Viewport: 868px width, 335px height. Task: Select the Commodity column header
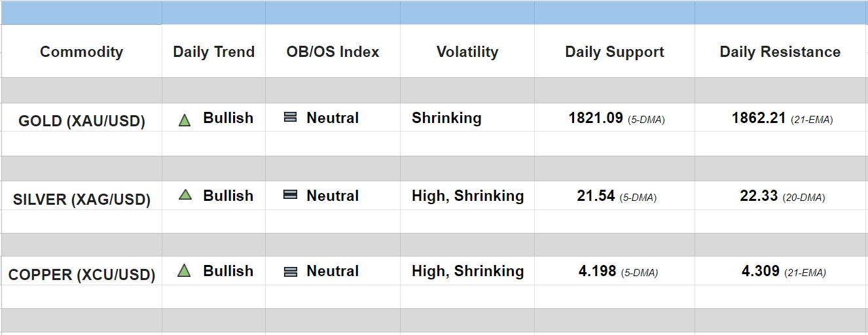click(x=81, y=52)
